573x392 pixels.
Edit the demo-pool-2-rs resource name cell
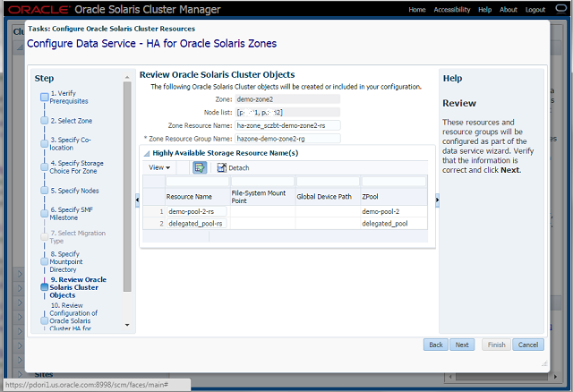pyautogui.click(x=197, y=211)
